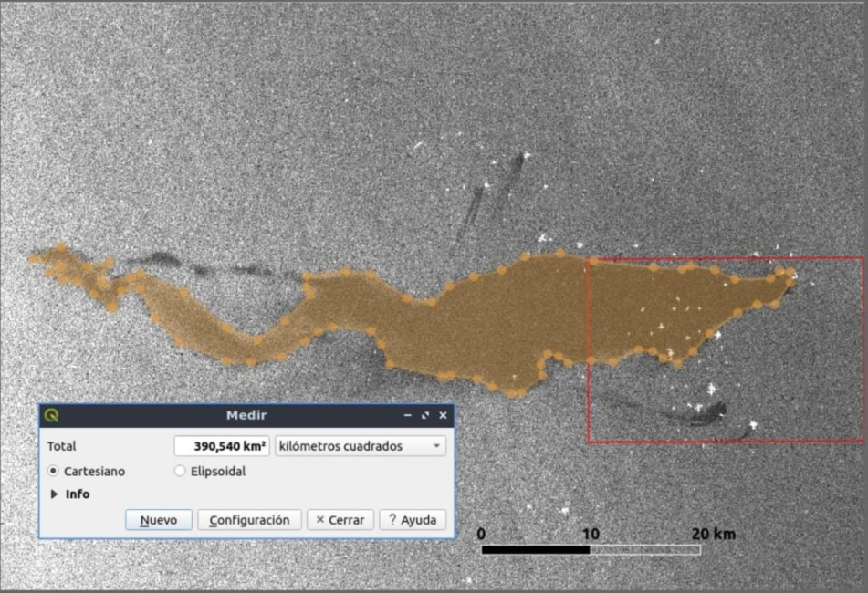Select the Cartesiano measurement option
This screenshot has height=593, width=868.
coord(53,472)
